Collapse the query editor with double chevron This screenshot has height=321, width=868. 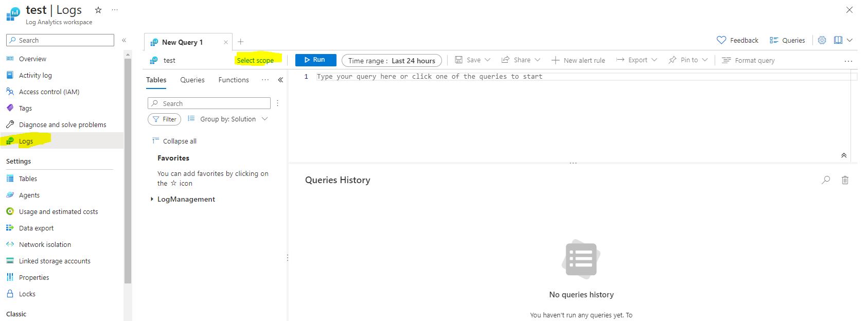click(x=844, y=155)
